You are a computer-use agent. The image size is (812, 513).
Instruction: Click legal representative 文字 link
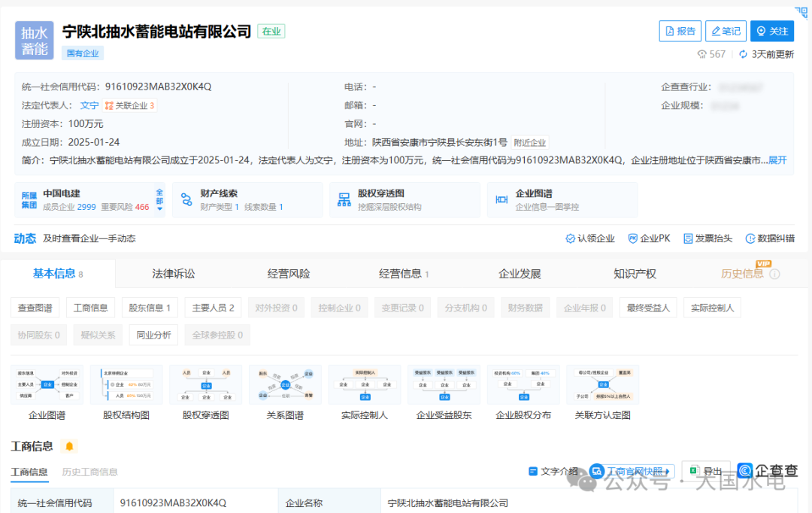89,105
